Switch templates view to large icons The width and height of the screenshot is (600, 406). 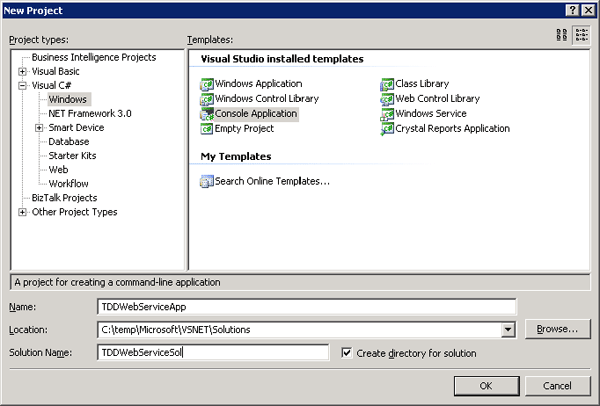point(562,35)
